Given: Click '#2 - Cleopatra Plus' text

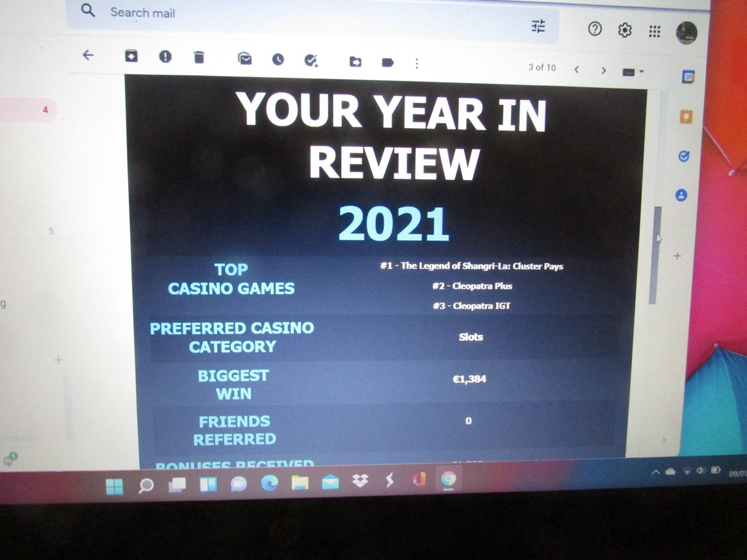Looking at the screenshot, I should pos(472,286).
